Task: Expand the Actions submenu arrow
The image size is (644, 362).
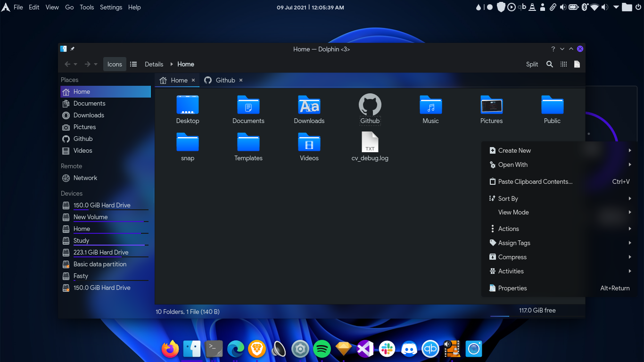Action: (x=630, y=229)
